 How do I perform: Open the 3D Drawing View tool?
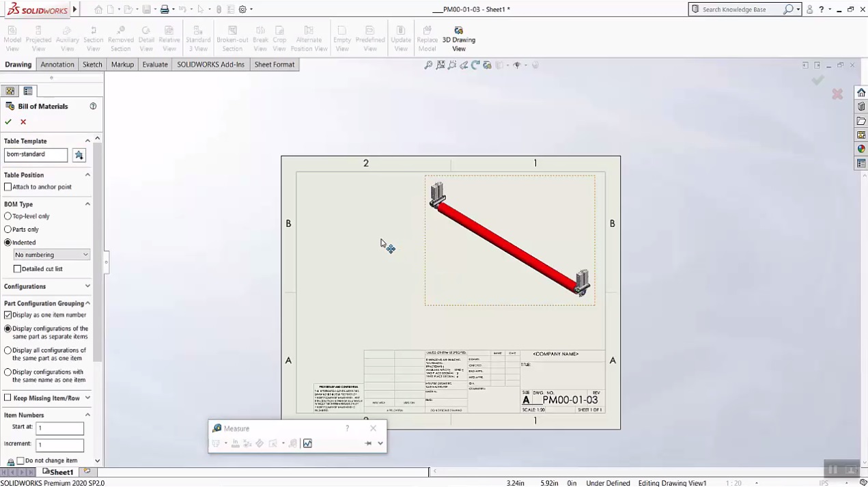(x=459, y=39)
